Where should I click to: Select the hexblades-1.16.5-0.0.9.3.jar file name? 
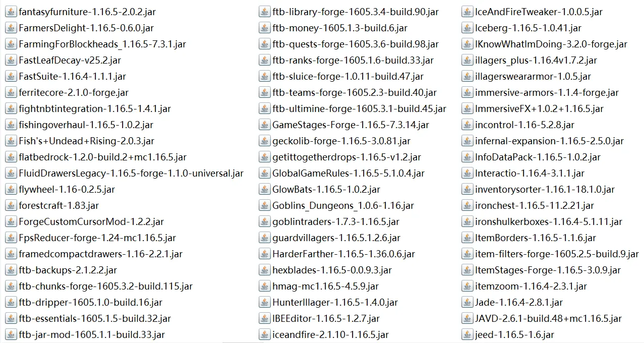point(332,270)
